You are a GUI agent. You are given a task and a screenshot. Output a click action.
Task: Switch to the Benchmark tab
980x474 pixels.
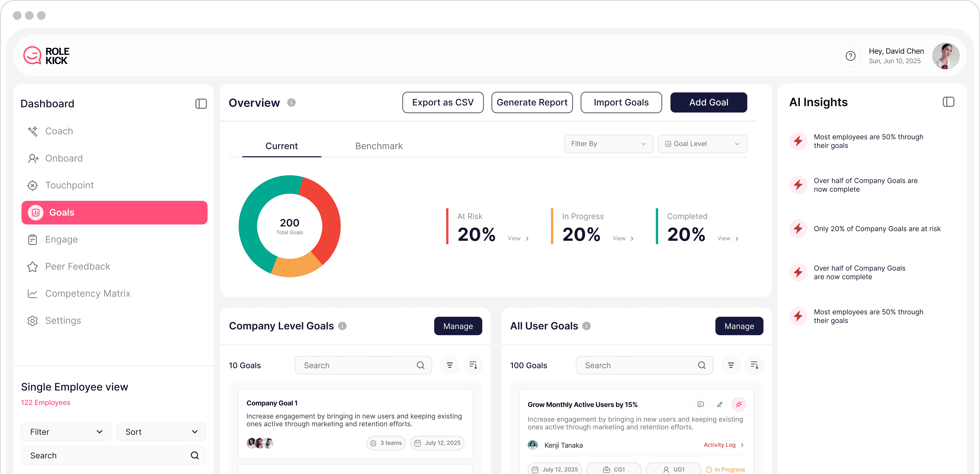tap(378, 146)
